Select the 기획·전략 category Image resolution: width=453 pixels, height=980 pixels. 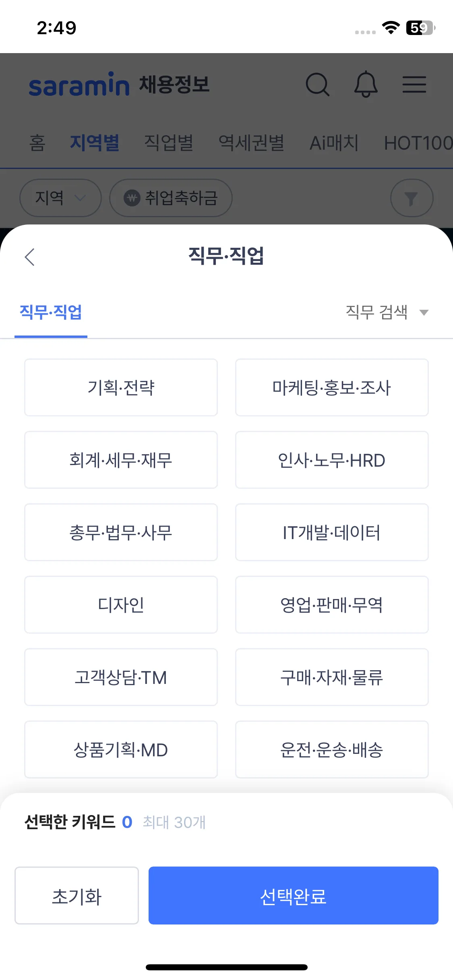pyautogui.click(x=121, y=387)
